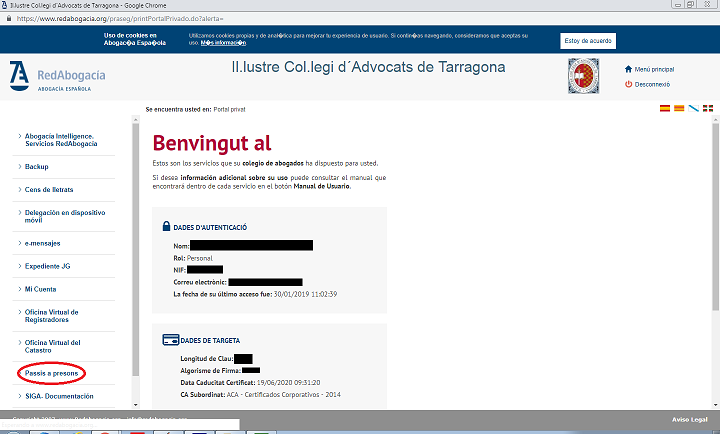Image resolution: width=720 pixels, height=434 pixels.
Task: Expand the chevron next to SIGA. Documentación
Action: point(20,396)
